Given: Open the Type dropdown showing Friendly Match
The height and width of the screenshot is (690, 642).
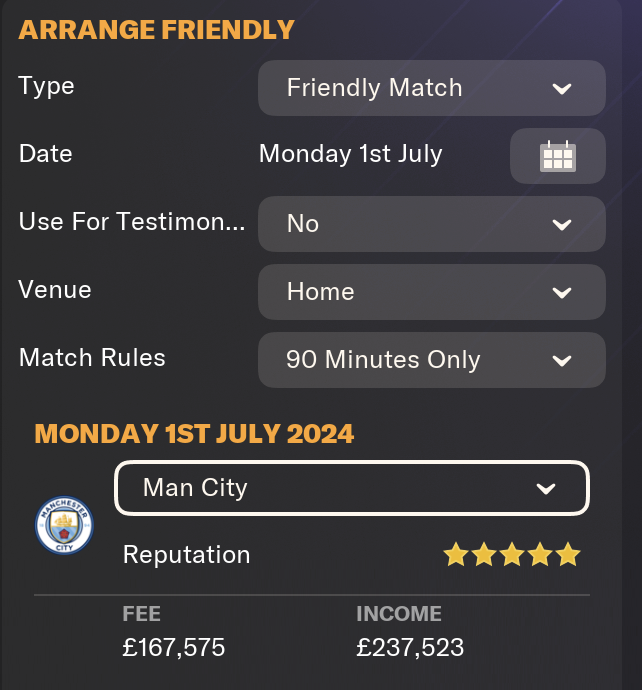Looking at the screenshot, I should pos(432,88).
